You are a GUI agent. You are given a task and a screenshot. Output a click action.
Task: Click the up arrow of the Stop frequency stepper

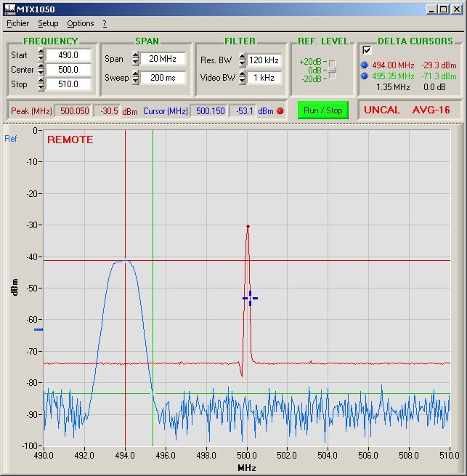pyautogui.click(x=41, y=81)
